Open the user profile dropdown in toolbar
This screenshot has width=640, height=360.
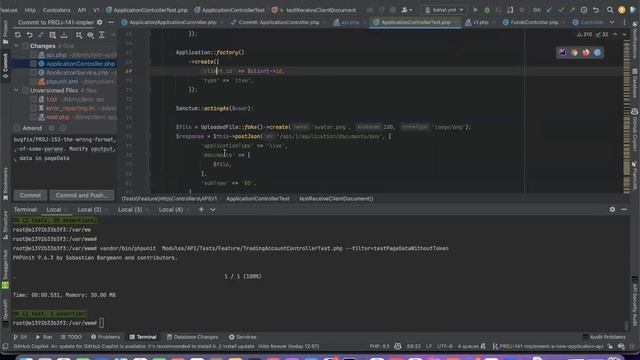(x=407, y=10)
